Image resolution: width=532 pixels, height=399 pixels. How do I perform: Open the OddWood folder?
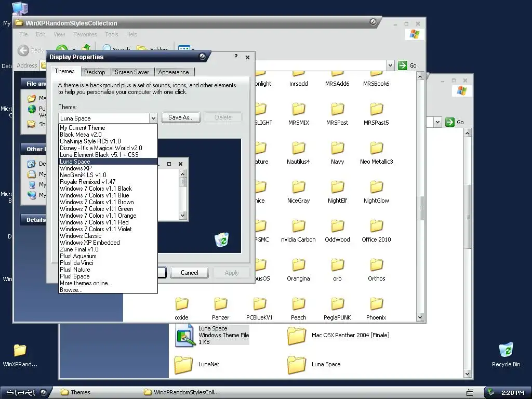click(x=337, y=227)
